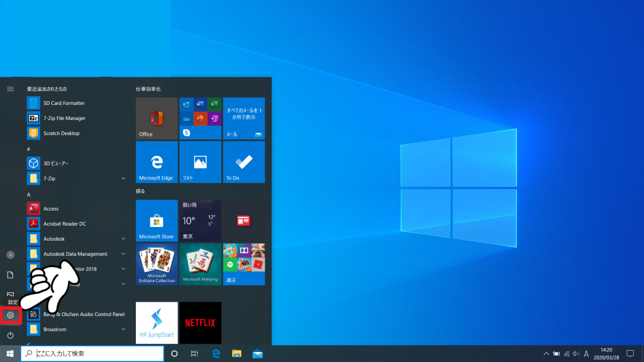The width and height of the screenshot is (644, 362).
Task: Jump to the # index header
Action: pos(28,150)
